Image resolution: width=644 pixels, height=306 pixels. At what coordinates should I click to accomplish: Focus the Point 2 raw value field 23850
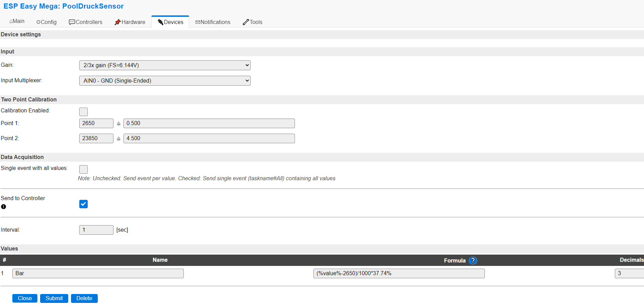[96, 138]
